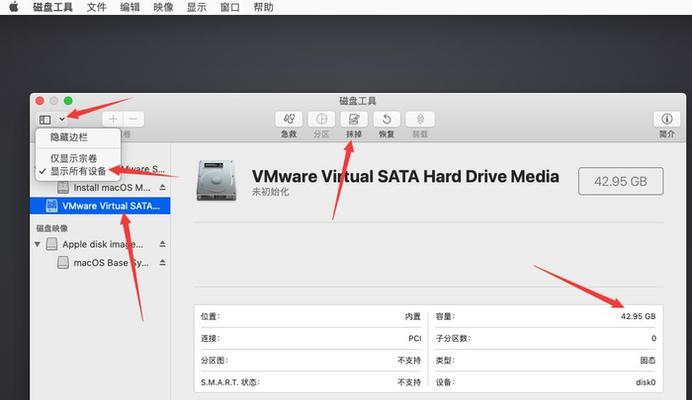This screenshot has width=692, height=400.
Task: Select macOS Base Sy... volume in sidebar
Action: point(111,263)
